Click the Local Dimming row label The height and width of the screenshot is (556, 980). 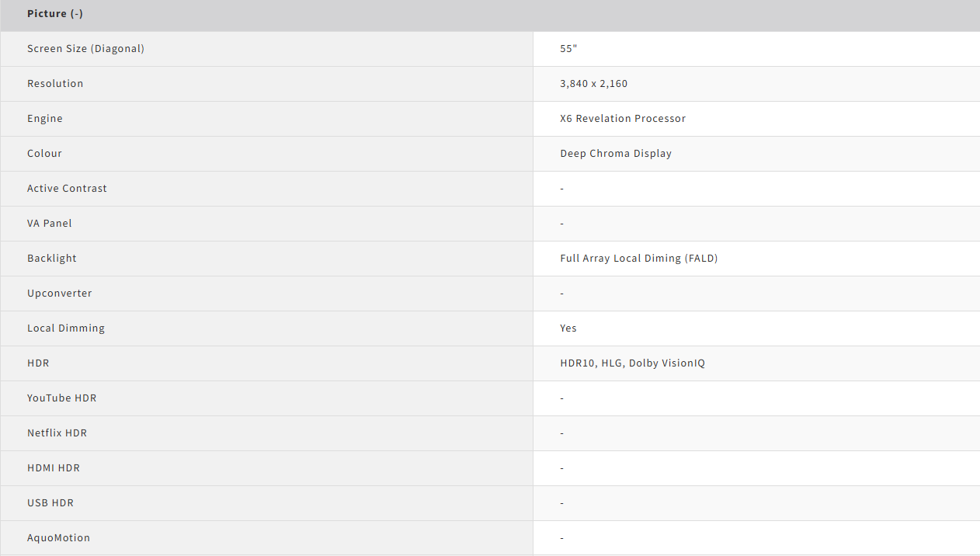point(66,328)
